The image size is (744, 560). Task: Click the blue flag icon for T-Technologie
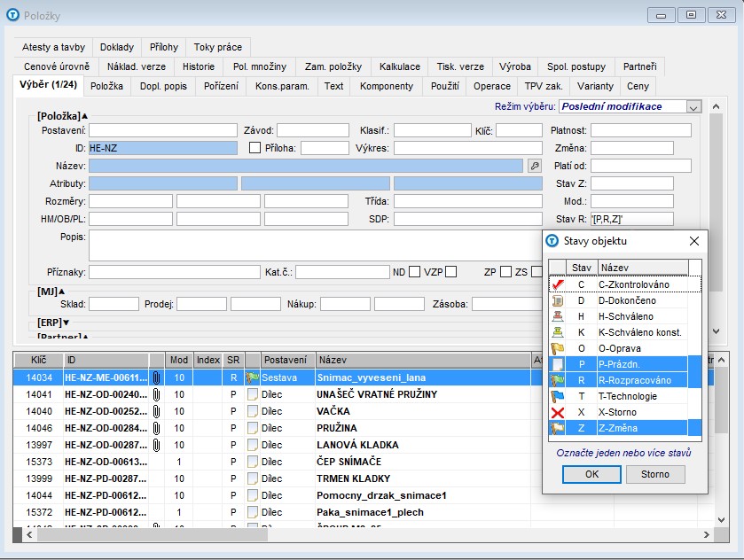coord(558,396)
